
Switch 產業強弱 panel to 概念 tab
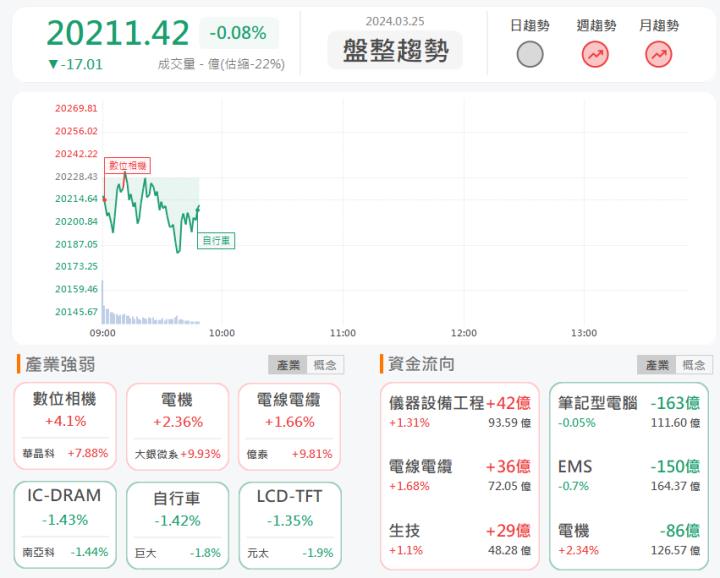pos(324,365)
